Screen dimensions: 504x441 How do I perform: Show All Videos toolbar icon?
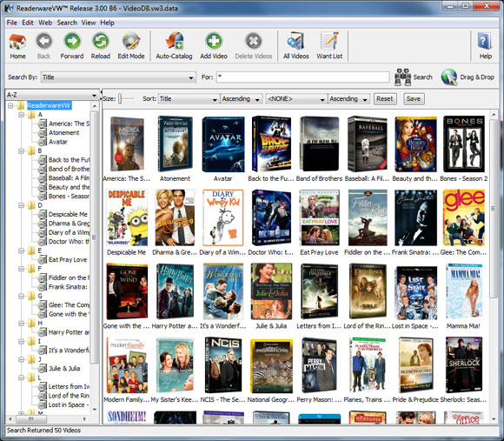(x=295, y=42)
